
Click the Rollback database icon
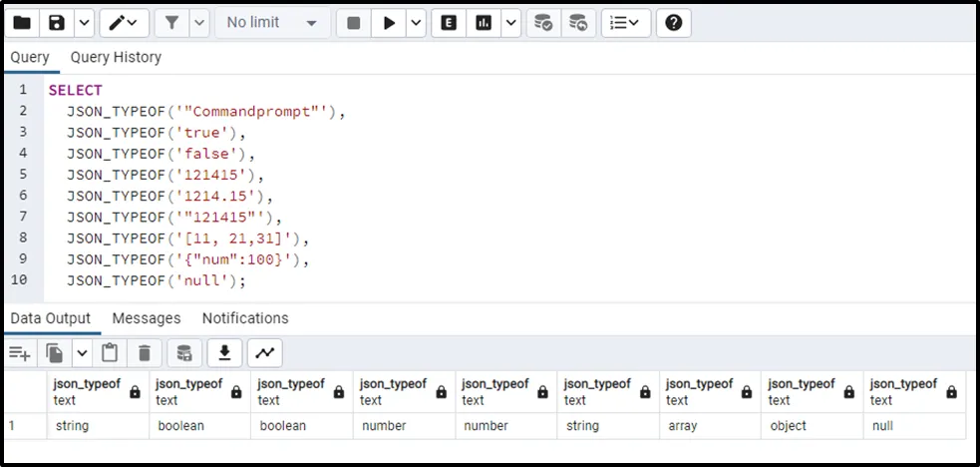[x=578, y=22]
